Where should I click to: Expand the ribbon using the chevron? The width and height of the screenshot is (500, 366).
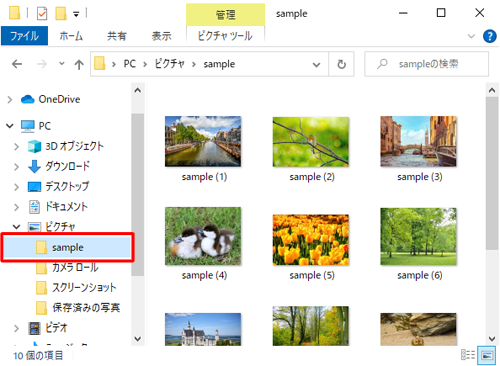pos(471,36)
